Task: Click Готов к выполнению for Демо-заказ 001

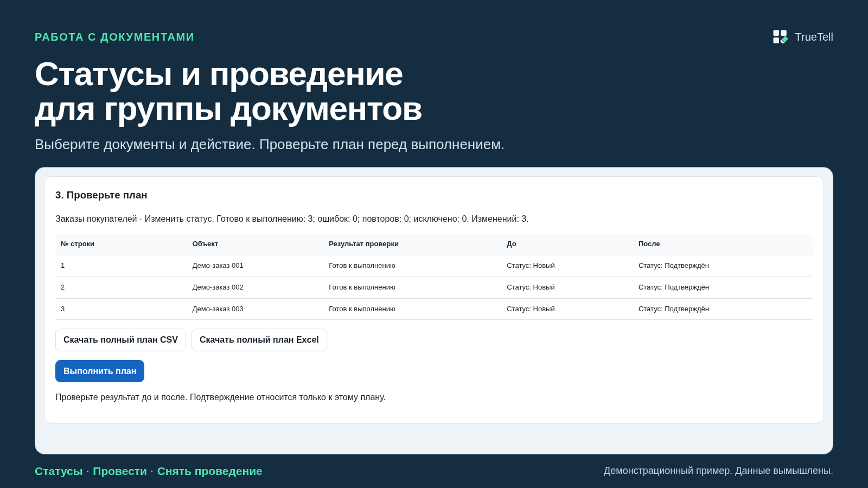Action: click(362, 266)
